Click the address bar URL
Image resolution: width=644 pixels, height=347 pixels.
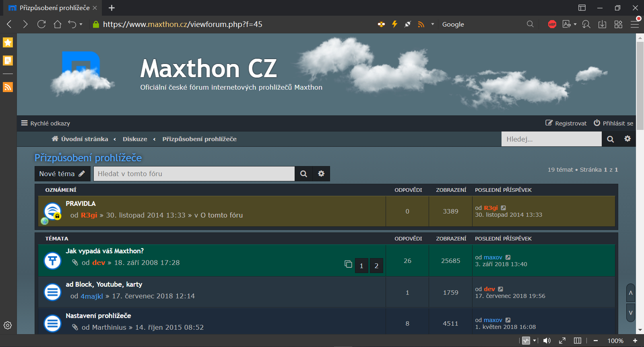[x=182, y=24]
